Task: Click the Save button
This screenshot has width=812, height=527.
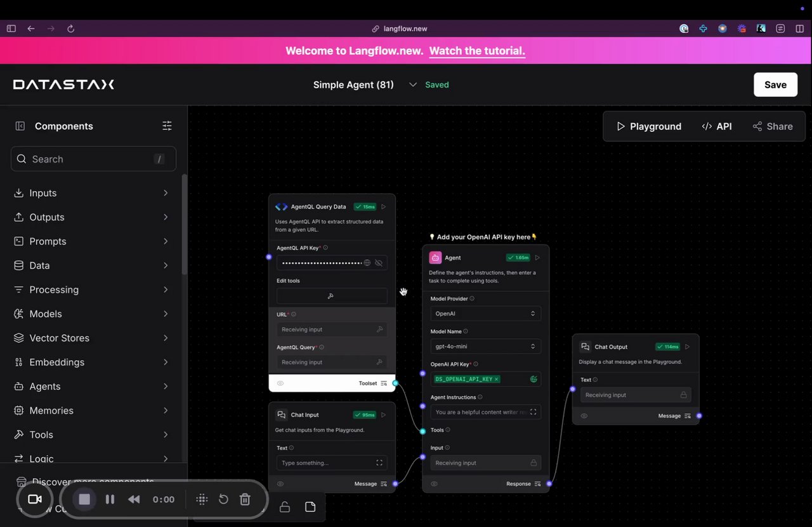Action: [775, 84]
